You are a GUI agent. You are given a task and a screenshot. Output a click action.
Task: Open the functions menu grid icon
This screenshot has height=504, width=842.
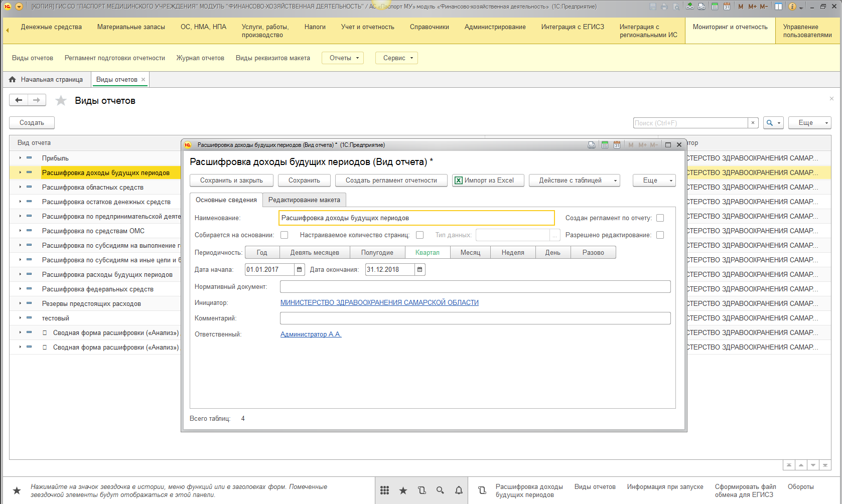tap(384, 490)
